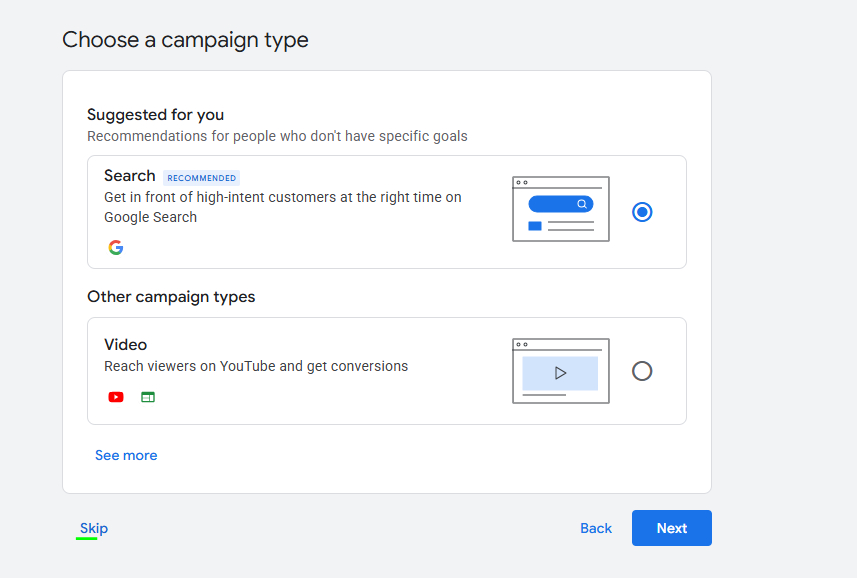The image size is (857, 578).
Task: Click the magnifier icon in the Search illustration
Action: [582, 204]
